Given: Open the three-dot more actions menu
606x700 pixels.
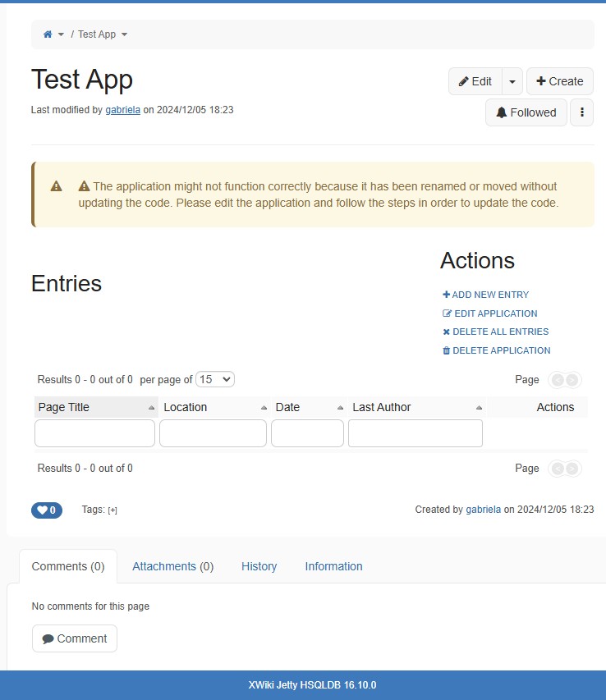Looking at the screenshot, I should (581, 112).
